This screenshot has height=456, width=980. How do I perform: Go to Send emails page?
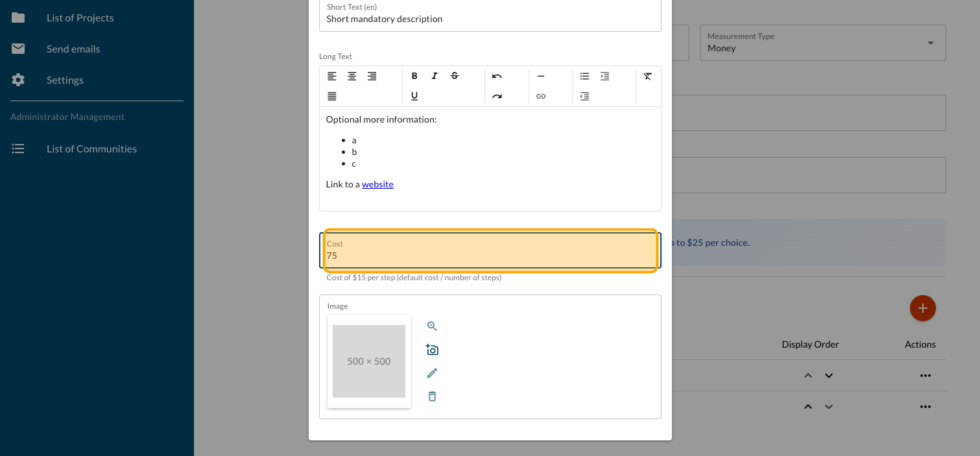coord(73,49)
